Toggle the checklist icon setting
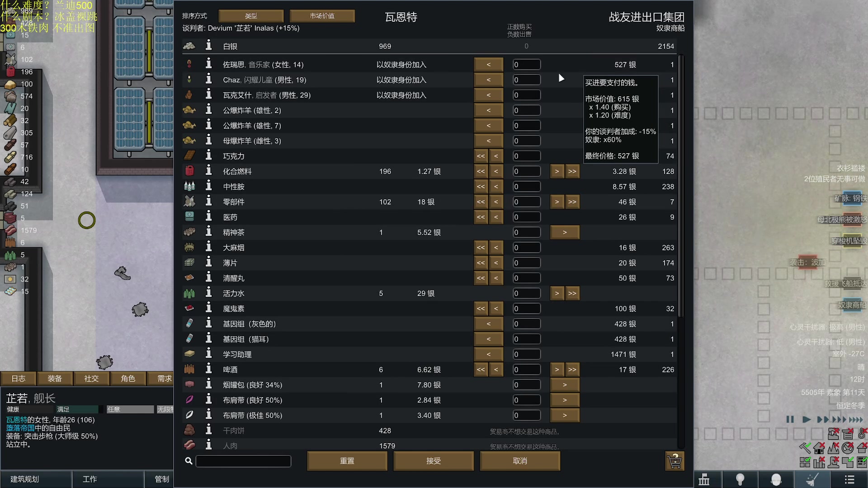The width and height of the screenshot is (868, 488). click(x=862, y=462)
